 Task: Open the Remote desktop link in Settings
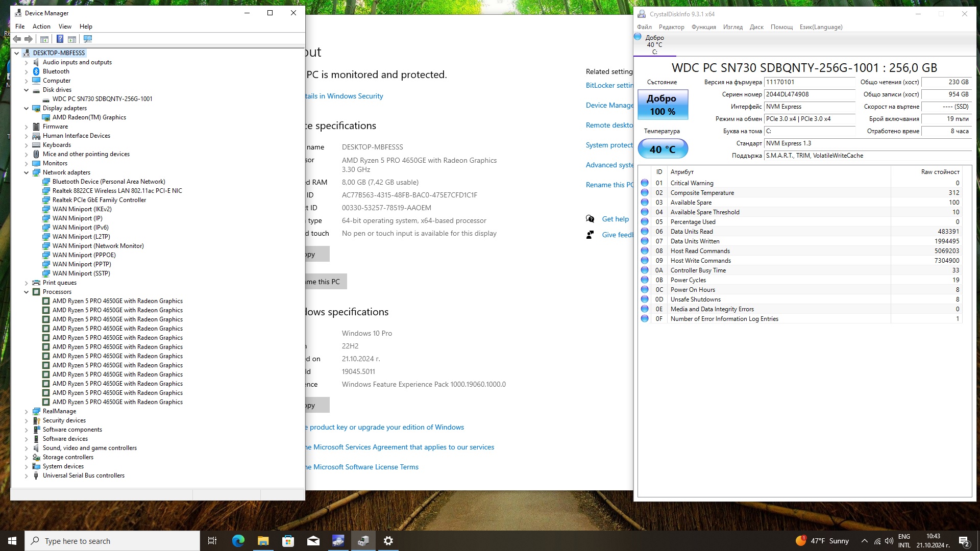pos(609,125)
